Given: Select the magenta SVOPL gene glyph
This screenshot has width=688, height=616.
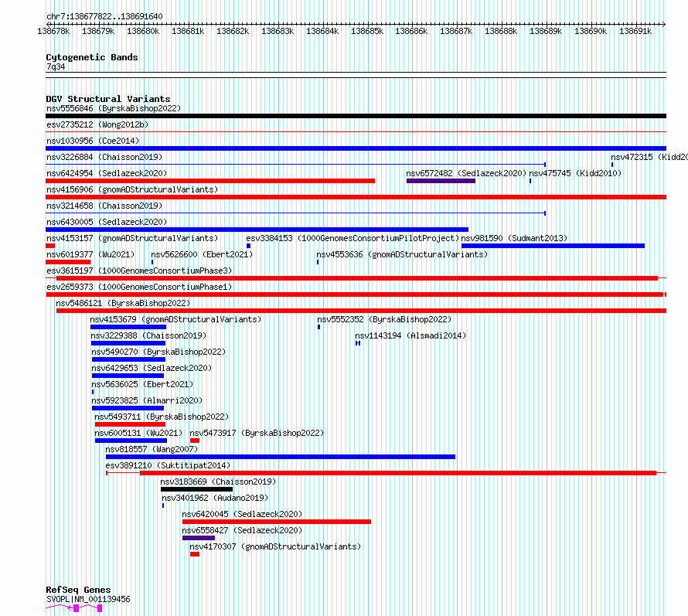Looking at the screenshot, I should pyautogui.click(x=74, y=608).
